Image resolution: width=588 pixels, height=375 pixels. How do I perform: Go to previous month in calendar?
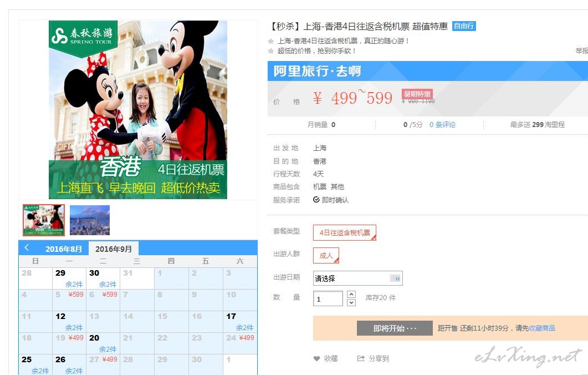27,248
